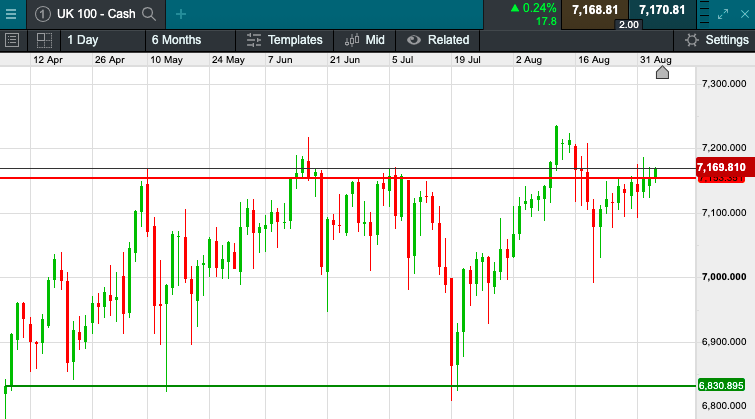Click the Settings gear icon
The height and width of the screenshot is (419, 755).
[691, 40]
